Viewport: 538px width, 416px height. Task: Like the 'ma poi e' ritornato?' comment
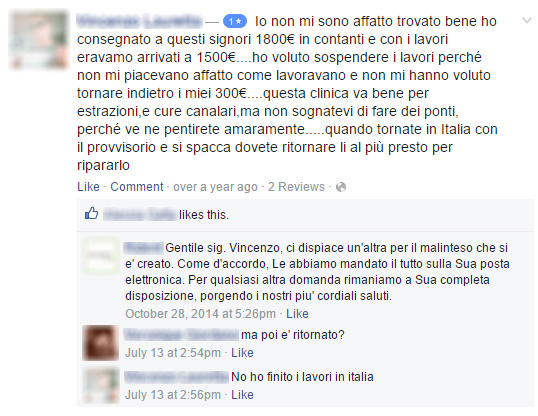click(242, 353)
